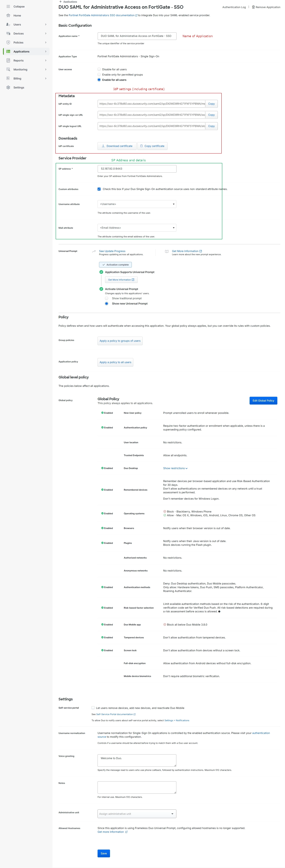Click the Notes text area

tap(137, 787)
